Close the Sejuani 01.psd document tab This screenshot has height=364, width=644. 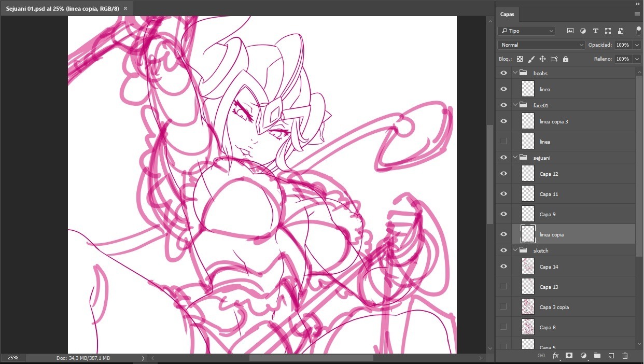coord(125,9)
